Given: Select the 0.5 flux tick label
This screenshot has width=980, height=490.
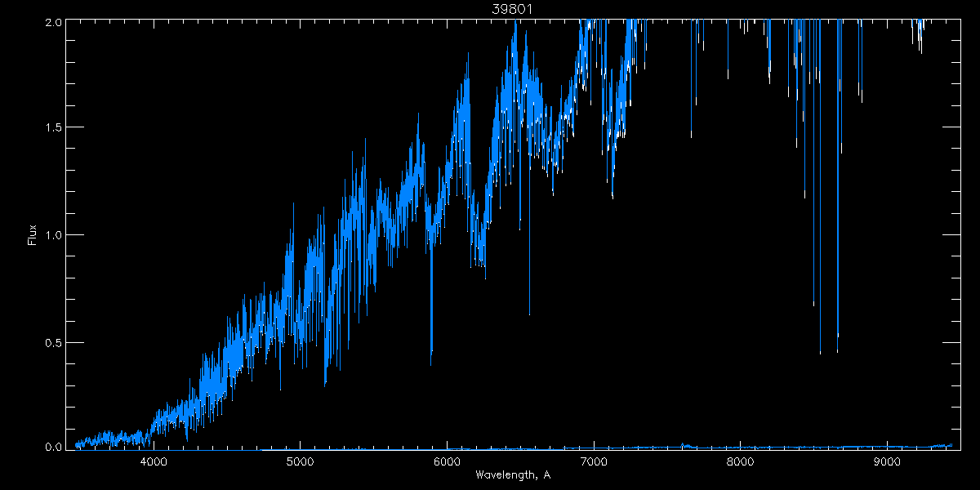Looking at the screenshot, I should 51,342.
